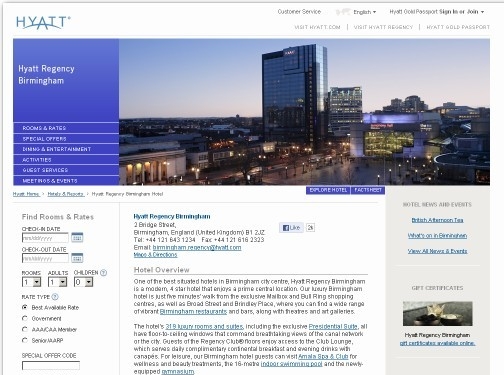This screenshot has height=375, width=504.
Task: Click Customer Service link
Action: [x=299, y=12]
